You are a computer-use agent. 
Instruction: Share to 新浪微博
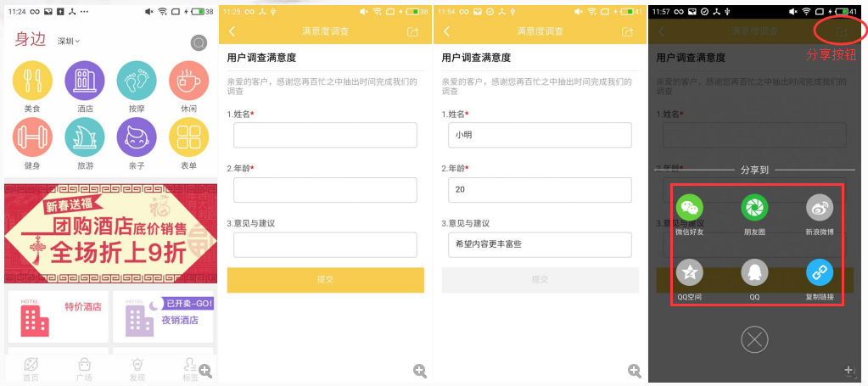(x=819, y=208)
